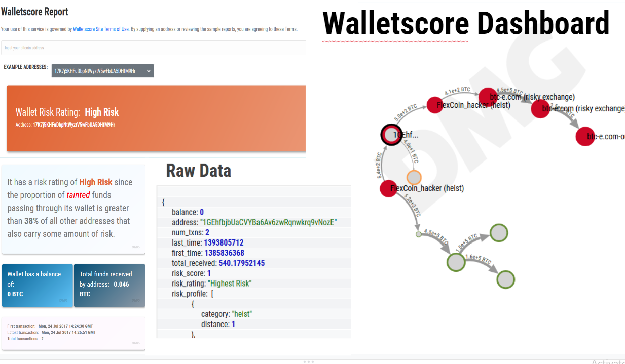
Task: Open the example addresses dropdown arrow
Action: click(x=148, y=71)
